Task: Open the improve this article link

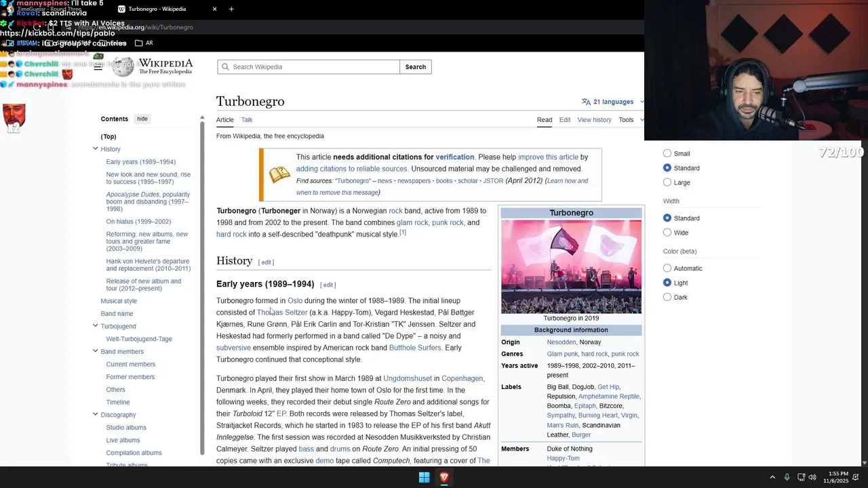Action: click(x=548, y=157)
